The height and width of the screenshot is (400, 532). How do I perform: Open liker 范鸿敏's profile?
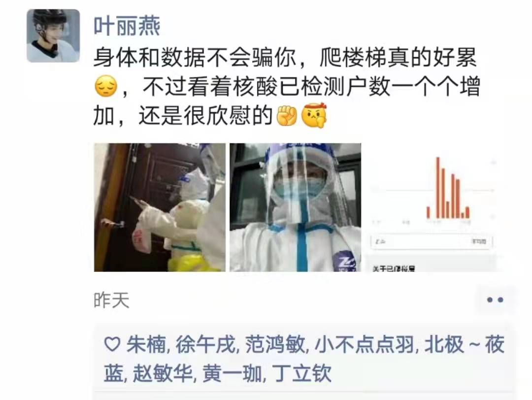click(x=275, y=345)
